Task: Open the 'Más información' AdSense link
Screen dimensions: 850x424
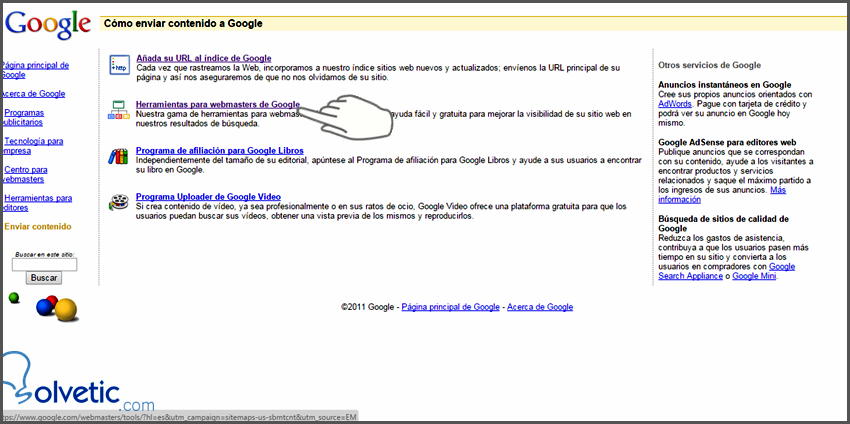Action: tap(722, 195)
